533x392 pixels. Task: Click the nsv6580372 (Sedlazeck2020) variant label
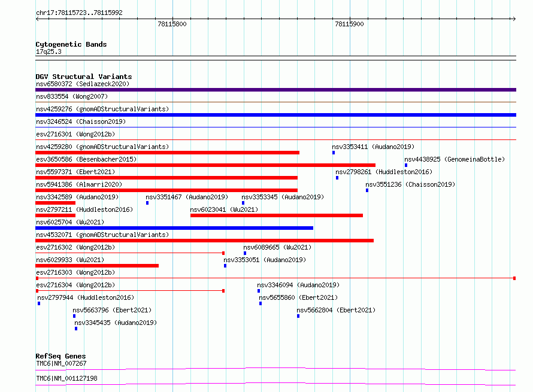(x=83, y=84)
